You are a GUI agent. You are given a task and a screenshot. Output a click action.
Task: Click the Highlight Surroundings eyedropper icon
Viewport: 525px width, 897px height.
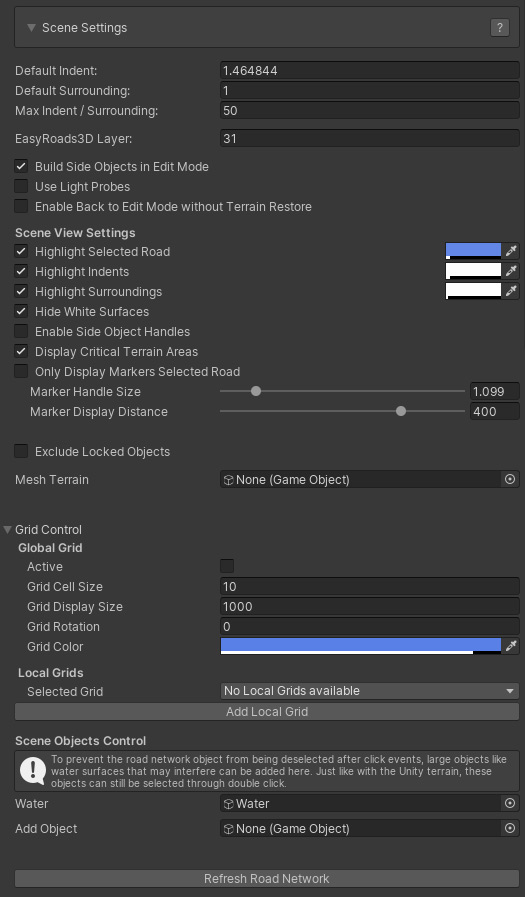[511, 291]
